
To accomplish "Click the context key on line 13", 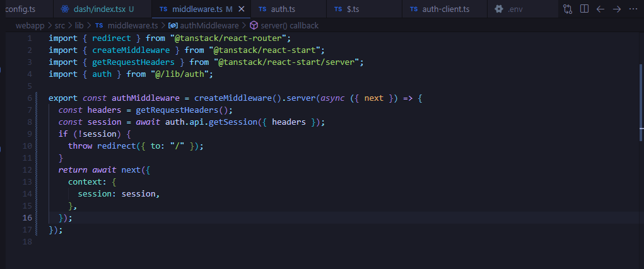I will pos(85,181).
